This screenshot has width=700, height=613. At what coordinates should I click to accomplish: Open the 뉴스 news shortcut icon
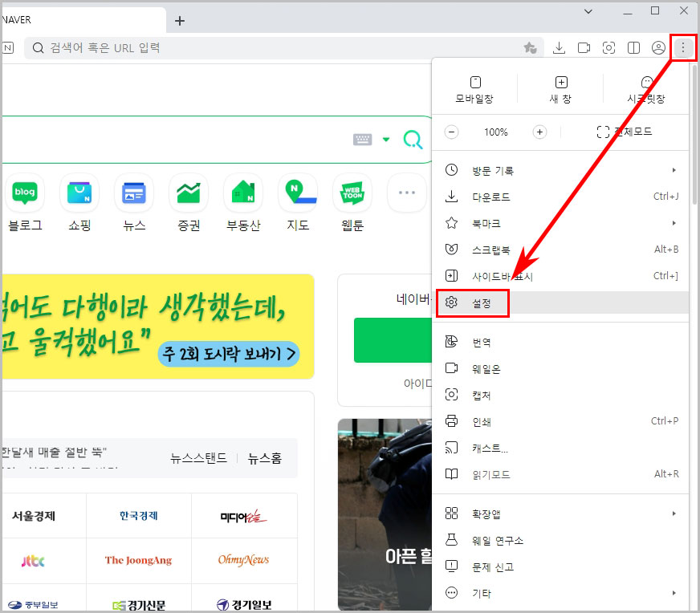(134, 193)
